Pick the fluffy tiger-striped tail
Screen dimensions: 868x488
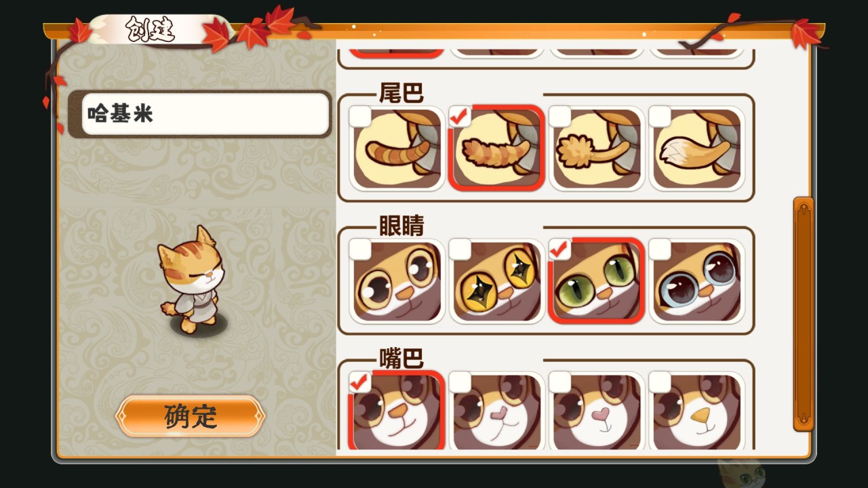(x=496, y=148)
